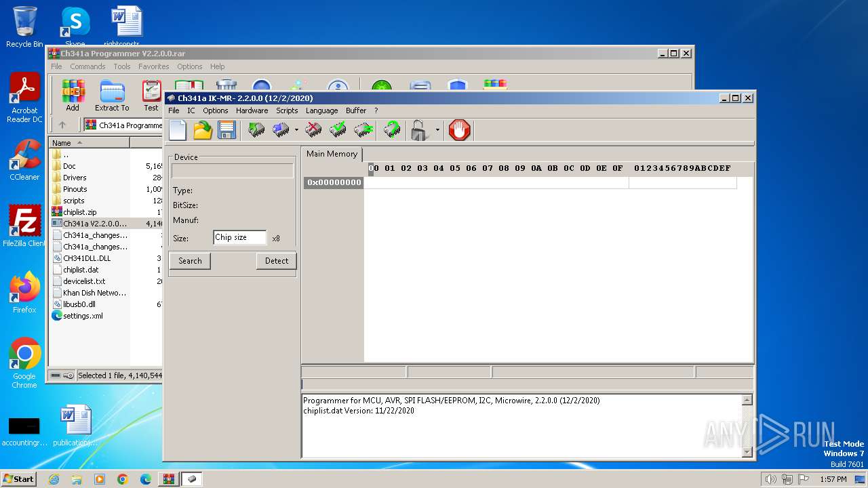Open Acrobat Reader DC desktop shortcut

tap(24, 98)
